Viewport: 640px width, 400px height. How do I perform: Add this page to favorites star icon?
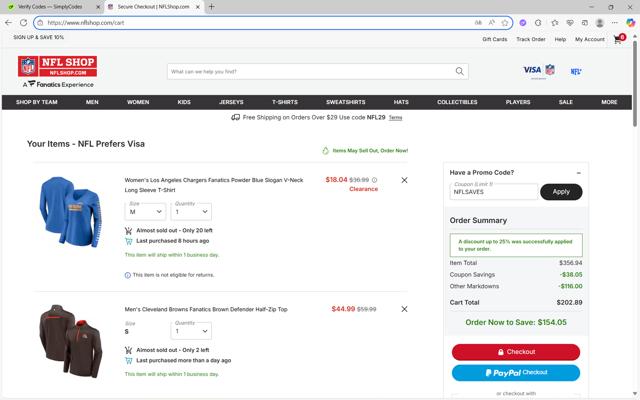pyautogui.click(x=505, y=23)
